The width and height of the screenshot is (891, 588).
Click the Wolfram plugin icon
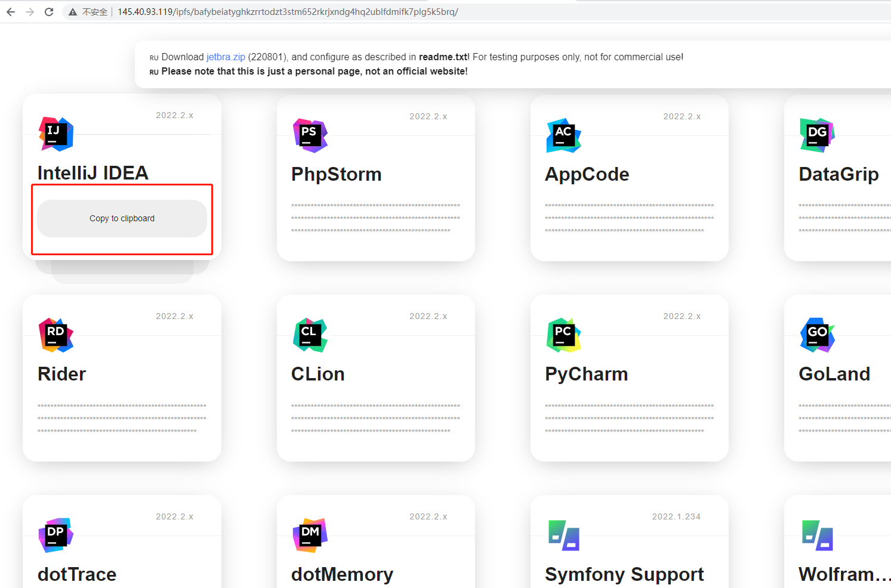pyautogui.click(x=818, y=536)
